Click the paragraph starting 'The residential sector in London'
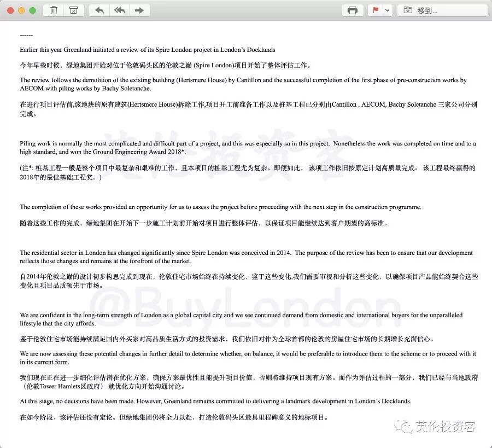The image size is (492, 448). (x=247, y=257)
